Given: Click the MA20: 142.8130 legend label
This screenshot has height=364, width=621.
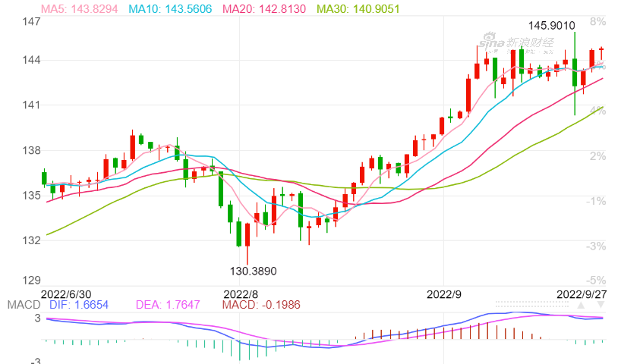Looking at the screenshot, I should pyautogui.click(x=264, y=8).
